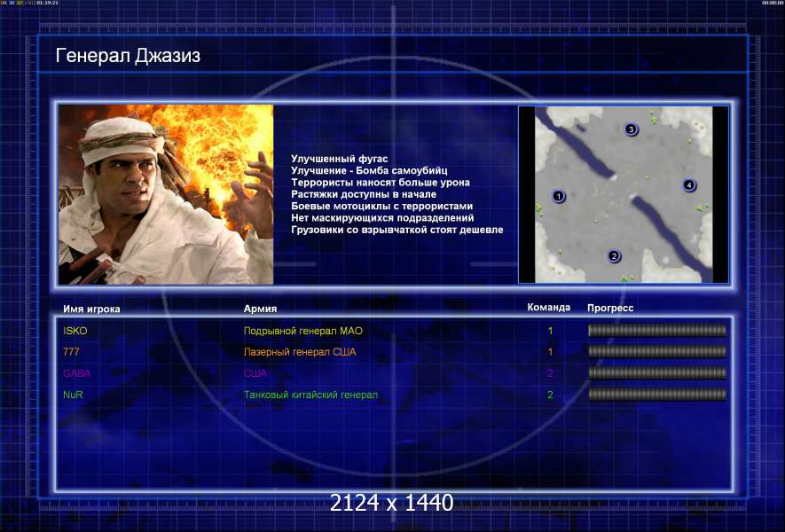785x532 pixels.
Task: Click 'Террористы наносят больше урона' line
Action: point(381,182)
